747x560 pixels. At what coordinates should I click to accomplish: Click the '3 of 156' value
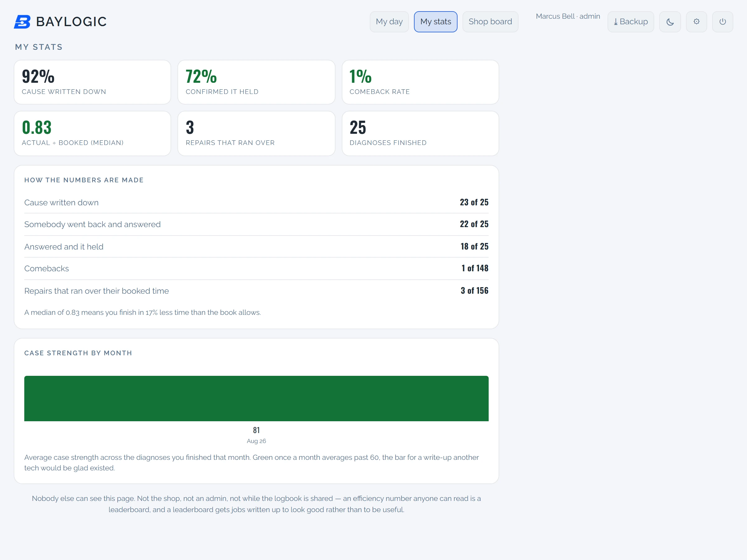(x=474, y=291)
